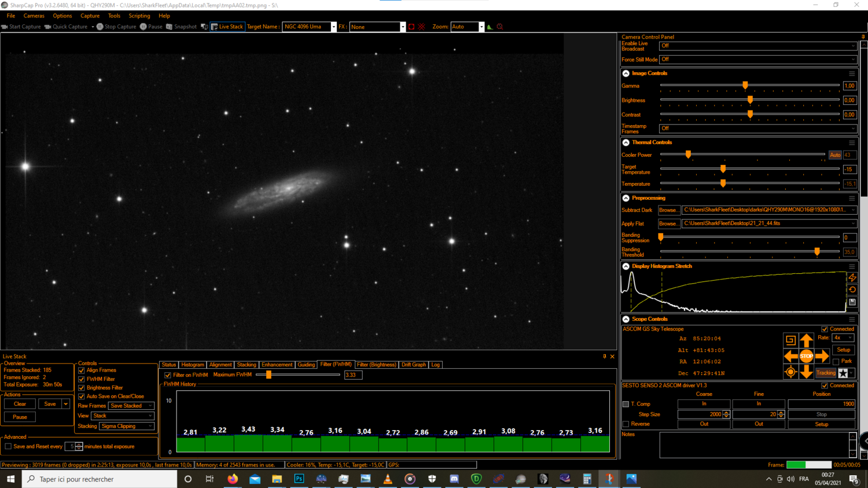Adjust the Maximum FWHM slider
868x488 pixels.
[268, 375]
